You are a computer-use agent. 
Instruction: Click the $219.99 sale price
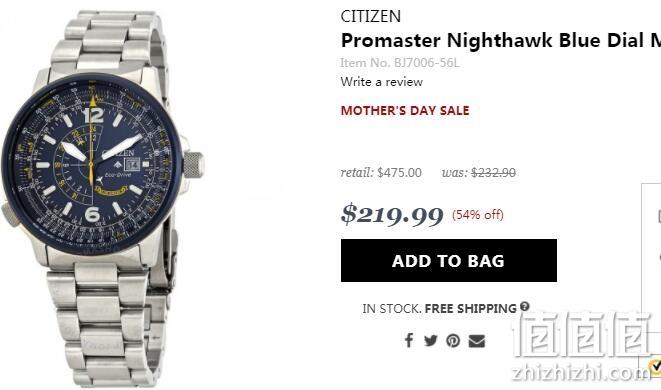click(392, 215)
